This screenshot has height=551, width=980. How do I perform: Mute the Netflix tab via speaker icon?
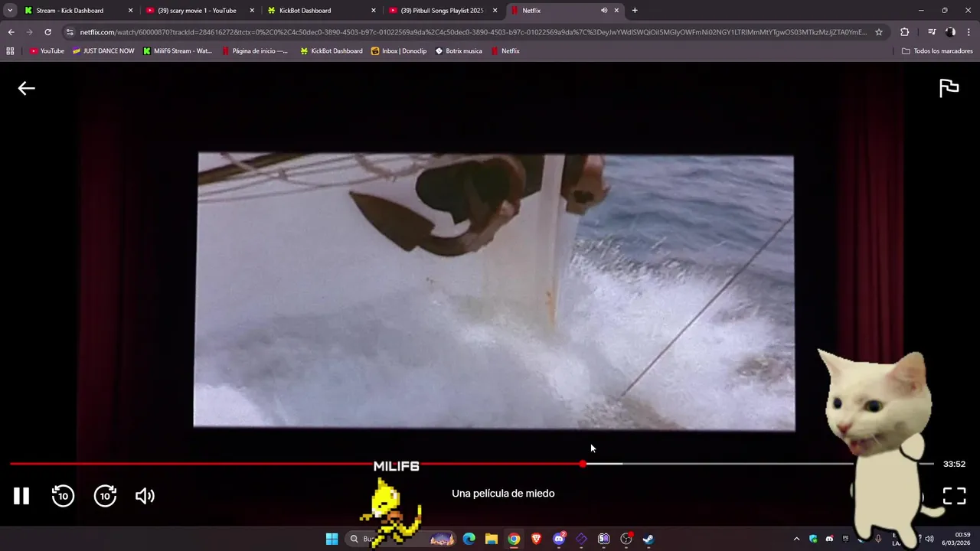click(x=604, y=11)
